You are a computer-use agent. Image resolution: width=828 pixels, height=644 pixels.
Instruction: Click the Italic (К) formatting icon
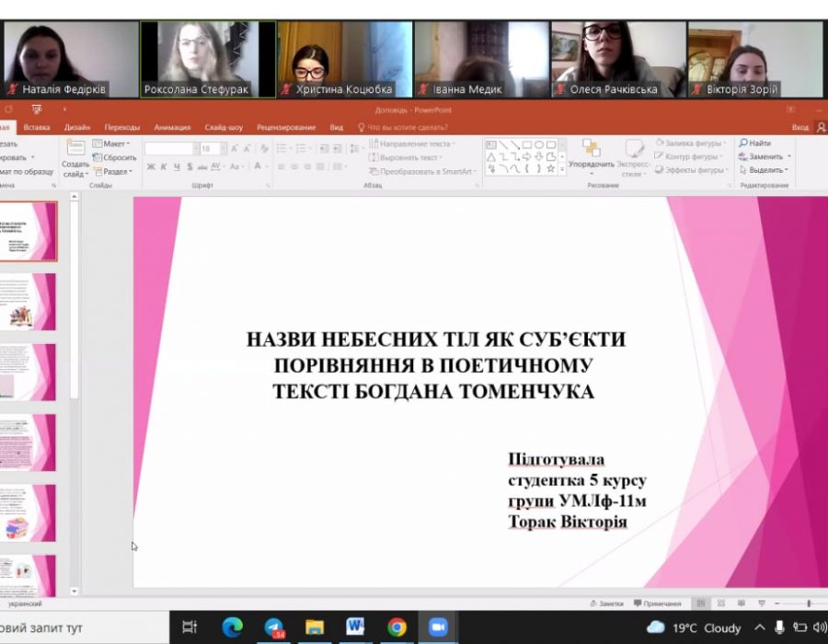tap(164, 167)
